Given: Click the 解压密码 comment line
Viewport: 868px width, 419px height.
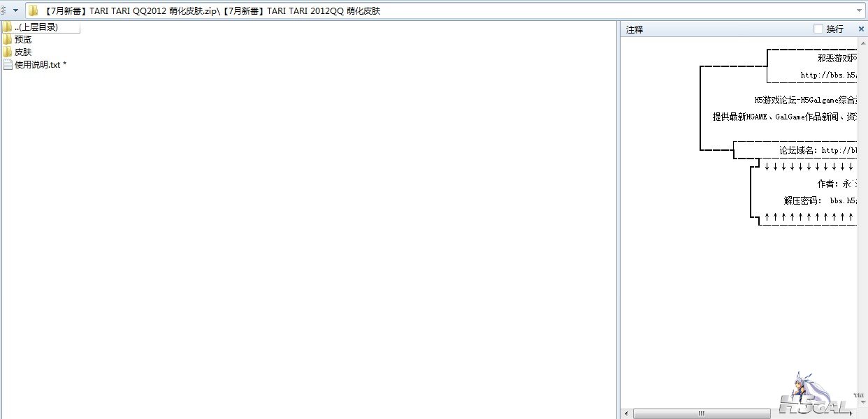Looking at the screenshot, I should point(821,200).
